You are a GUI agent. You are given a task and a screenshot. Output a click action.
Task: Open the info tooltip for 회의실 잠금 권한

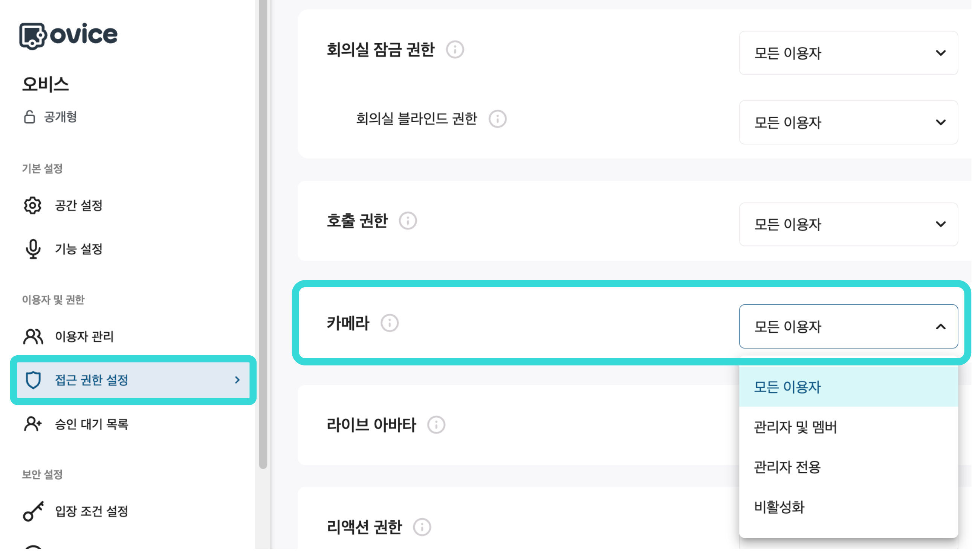455,49
